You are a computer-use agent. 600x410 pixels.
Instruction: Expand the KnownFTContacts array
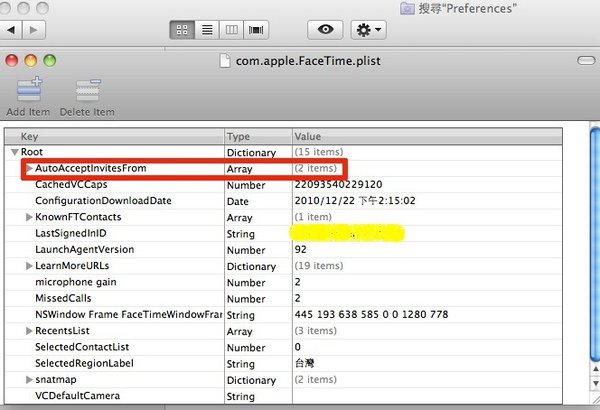(x=29, y=217)
